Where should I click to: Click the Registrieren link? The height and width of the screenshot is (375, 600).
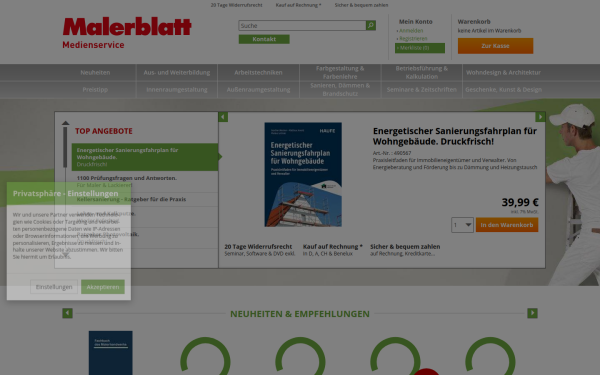(x=413, y=39)
